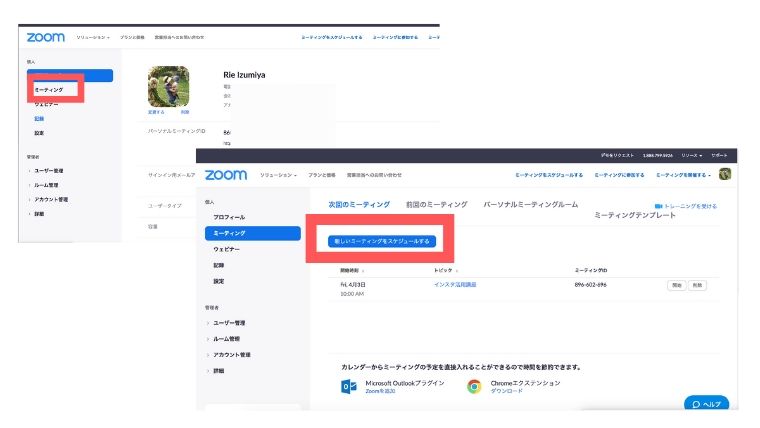Click プランと価格 in front window header
Screen dimensions: 760x428
tap(322, 175)
